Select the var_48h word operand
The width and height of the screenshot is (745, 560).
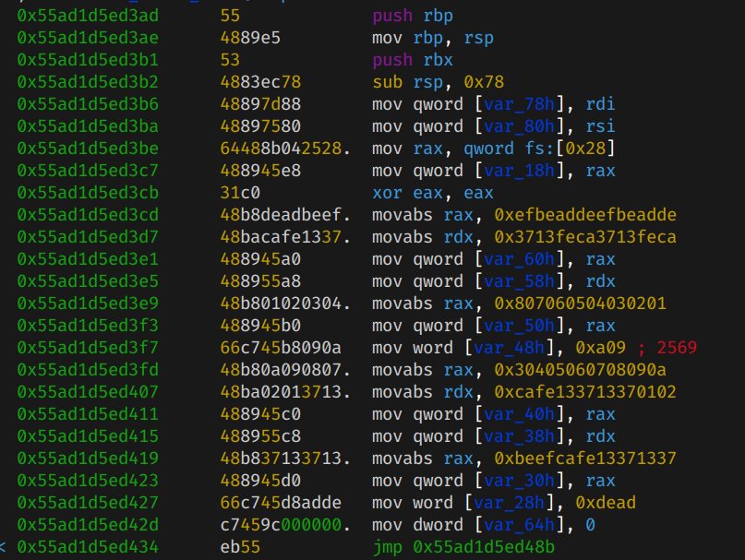pos(506,348)
